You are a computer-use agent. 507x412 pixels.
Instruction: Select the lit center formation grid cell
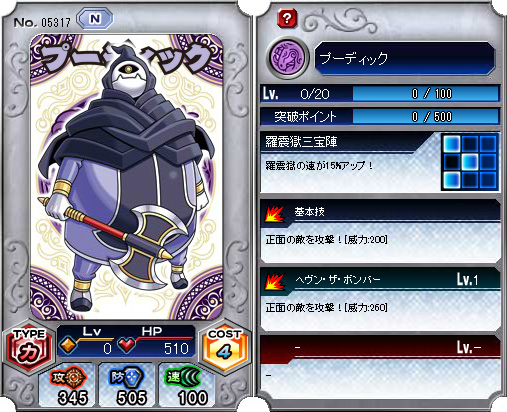470,162
